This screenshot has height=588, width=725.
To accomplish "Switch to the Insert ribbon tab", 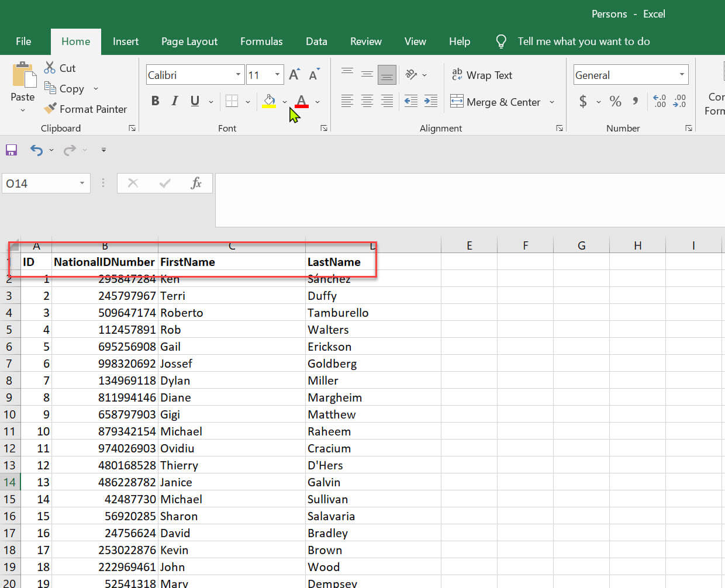I will [x=125, y=41].
